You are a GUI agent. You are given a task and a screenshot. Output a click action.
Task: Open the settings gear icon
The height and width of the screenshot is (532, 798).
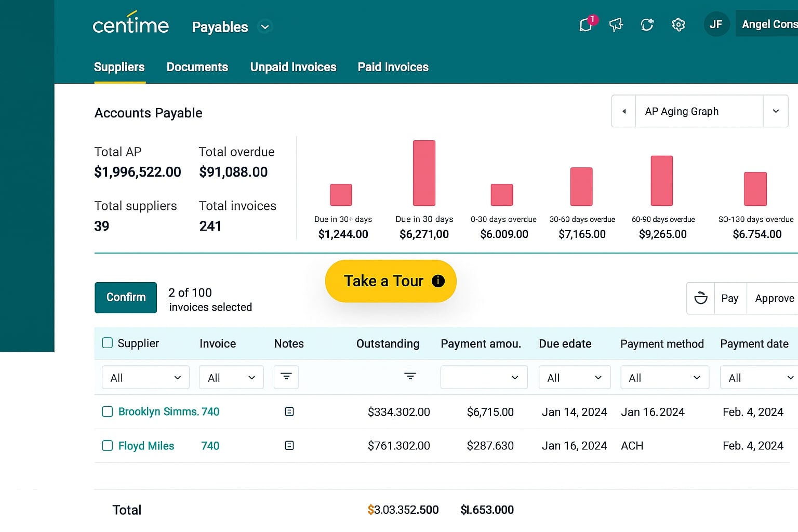678,24
